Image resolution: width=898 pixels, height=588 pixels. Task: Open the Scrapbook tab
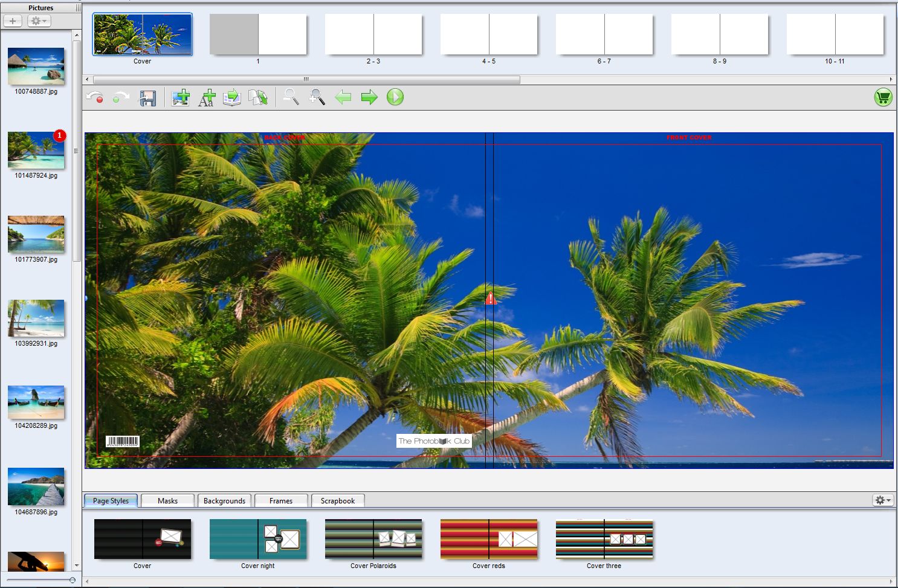pyautogui.click(x=338, y=500)
